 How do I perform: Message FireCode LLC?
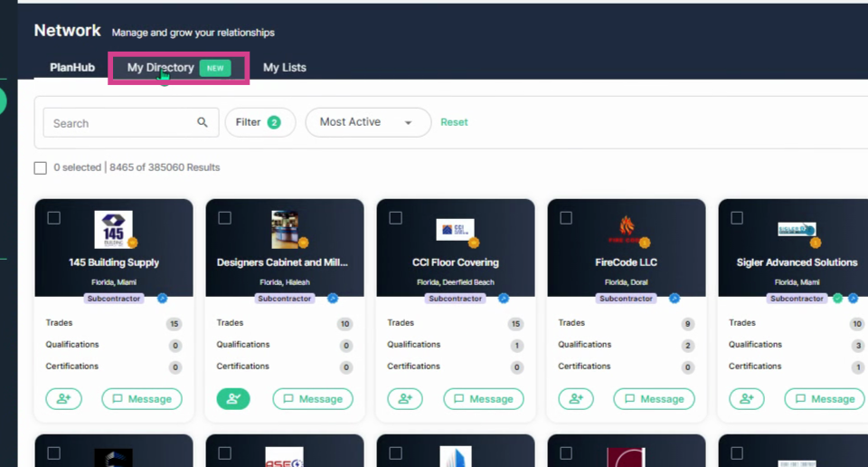pos(654,399)
